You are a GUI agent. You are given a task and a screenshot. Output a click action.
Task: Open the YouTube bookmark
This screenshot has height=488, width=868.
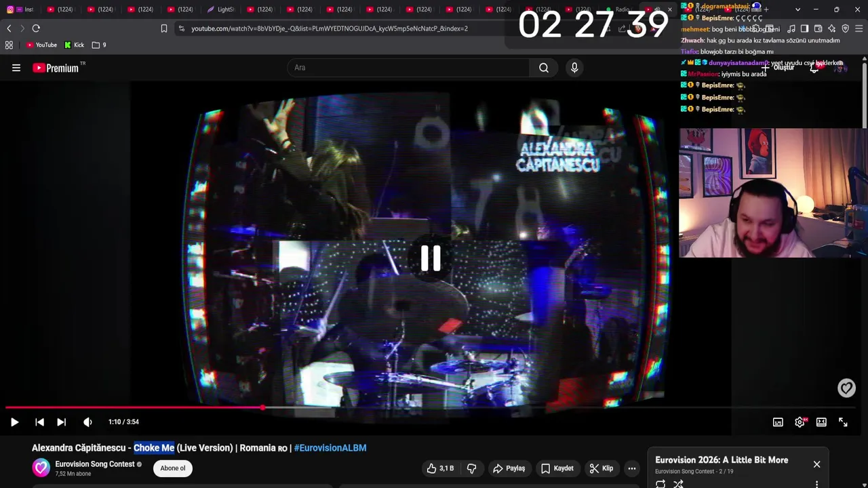click(41, 45)
